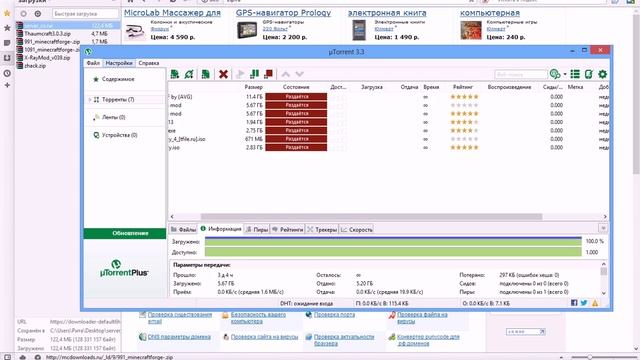Click the stars rating of 1.94 ГБ torrent
The width and height of the screenshot is (640, 360).
coord(464,122)
